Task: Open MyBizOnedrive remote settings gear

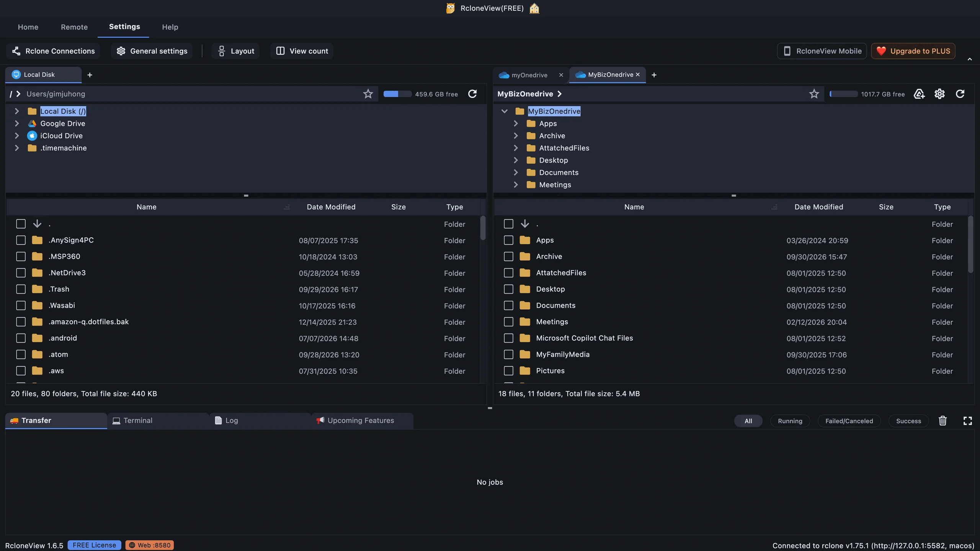Action: pyautogui.click(x=939, y=94)
